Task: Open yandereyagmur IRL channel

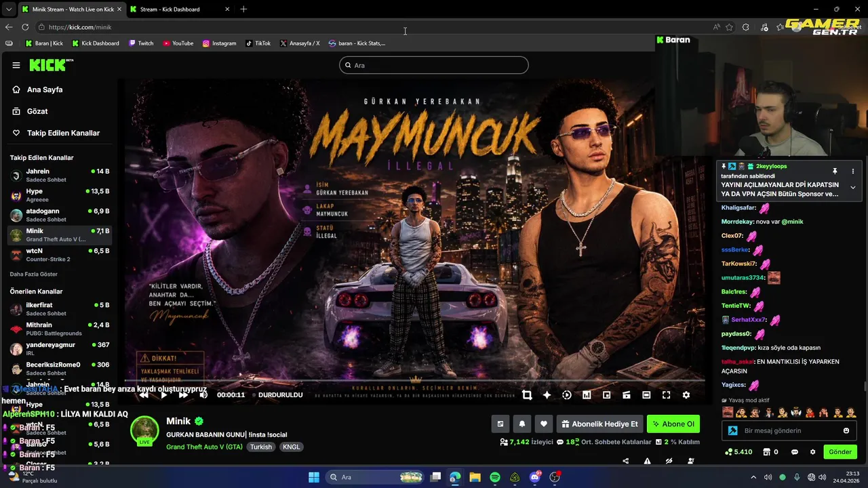Action: click(x=60, y=348)
